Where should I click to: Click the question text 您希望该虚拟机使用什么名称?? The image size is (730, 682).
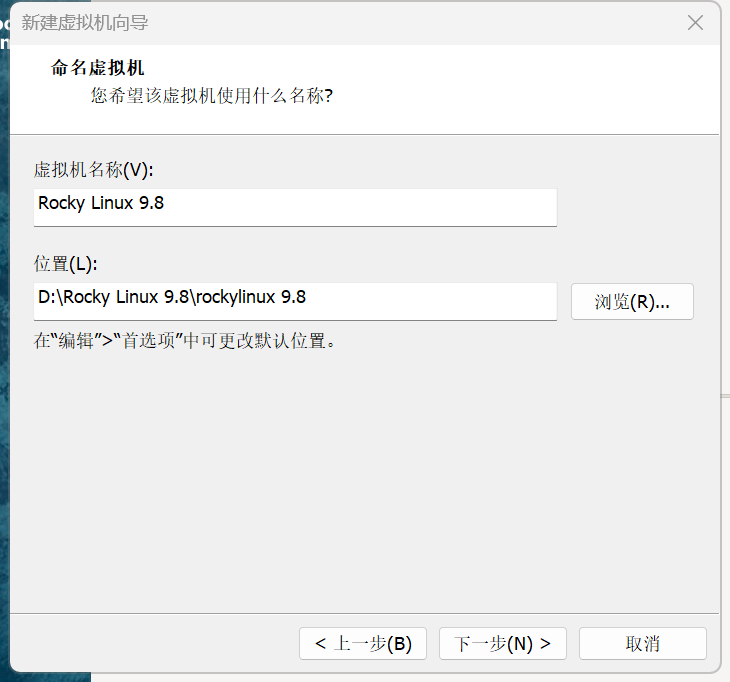[212, 96]
